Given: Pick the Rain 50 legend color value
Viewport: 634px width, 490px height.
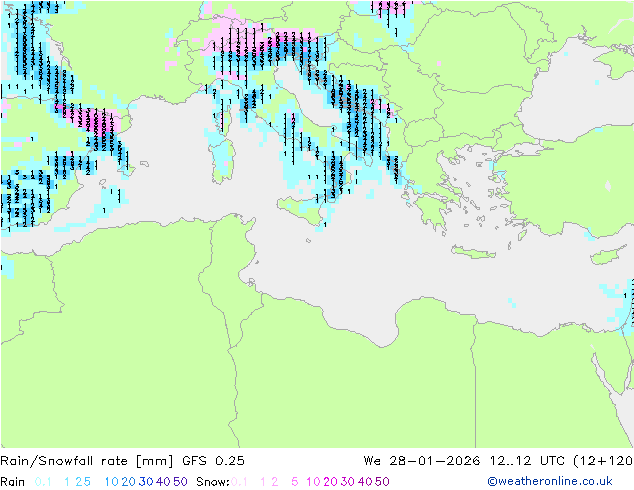Looking at the screenshot, I should click(180, 482).
